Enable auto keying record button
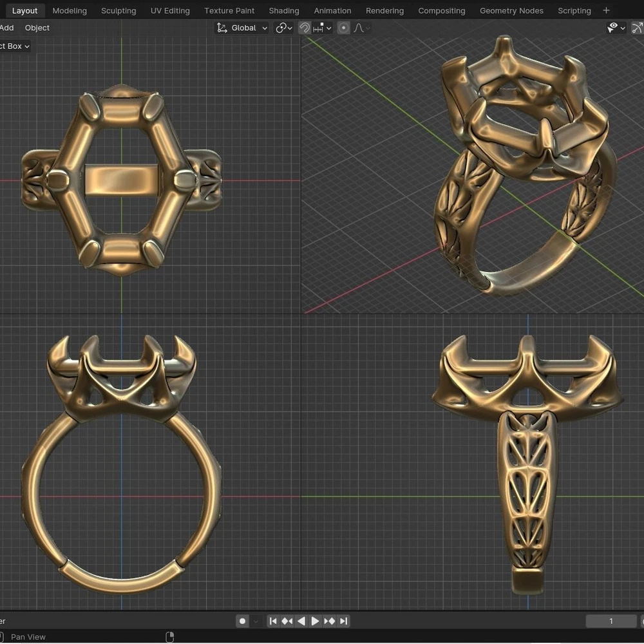This screenshot has height=644, width=644. (x=243, y=621)
